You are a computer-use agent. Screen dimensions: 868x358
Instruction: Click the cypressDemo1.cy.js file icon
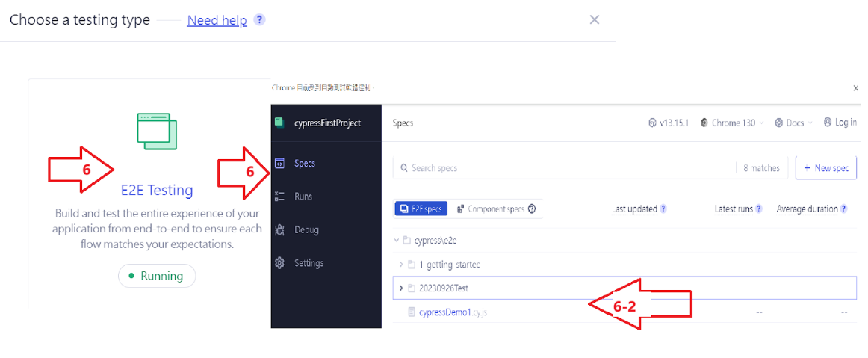(x=412, y=312)
